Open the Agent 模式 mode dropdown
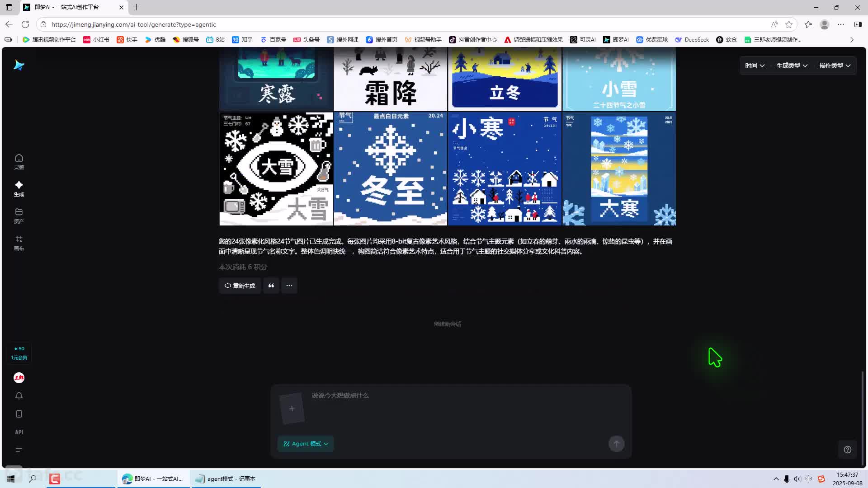The width and height of the screenshot is (868, 488). point(306,444)
